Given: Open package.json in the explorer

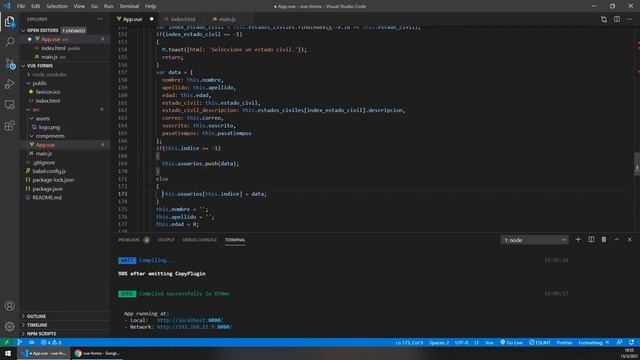Looking at the screenshot, I should tap(47, 189).
